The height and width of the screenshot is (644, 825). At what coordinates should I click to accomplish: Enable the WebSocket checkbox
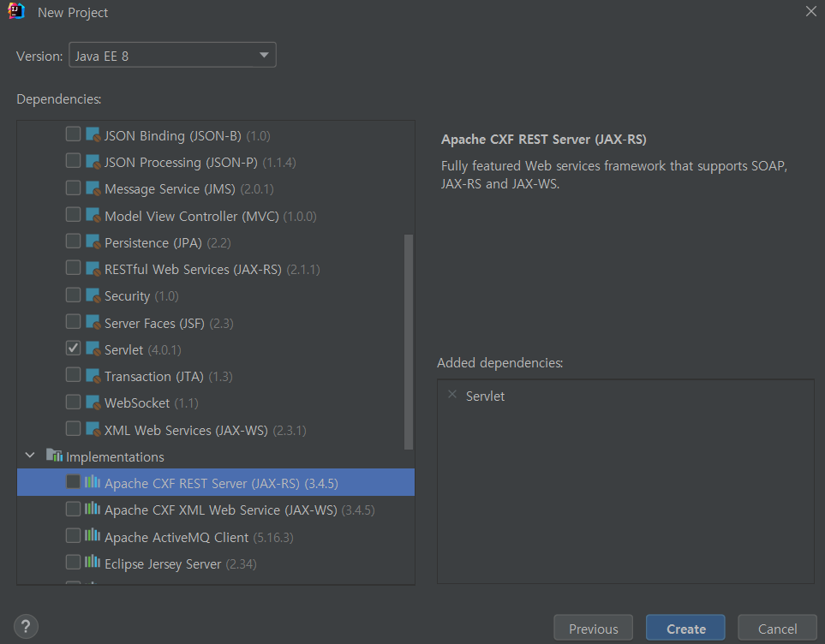[x=73, y=402]
